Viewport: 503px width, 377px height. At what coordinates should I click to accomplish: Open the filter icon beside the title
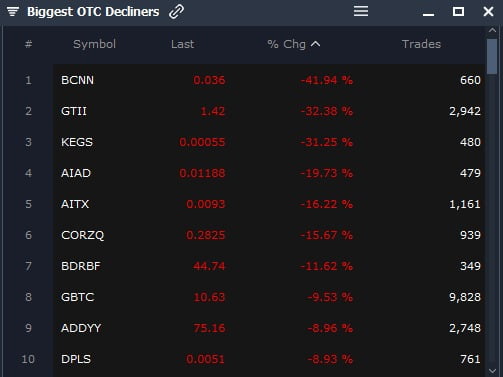tap(13, 12)
